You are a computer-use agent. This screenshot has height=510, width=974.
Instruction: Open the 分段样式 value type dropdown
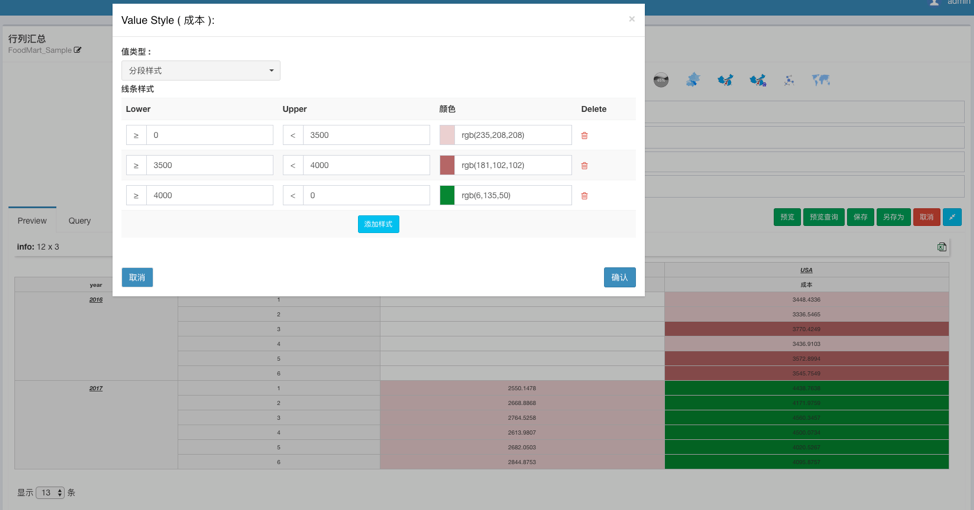coord(201,71)
